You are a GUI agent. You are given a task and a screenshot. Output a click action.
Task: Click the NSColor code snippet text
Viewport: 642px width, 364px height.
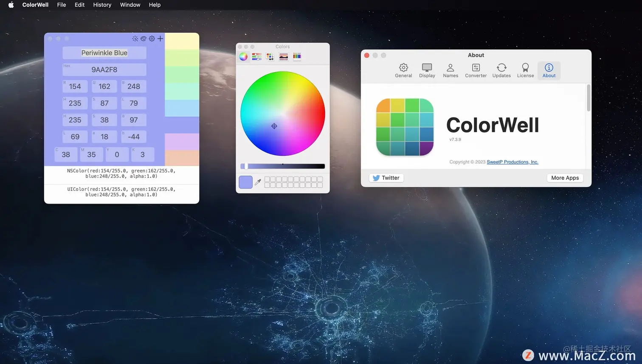coord(121,174)
